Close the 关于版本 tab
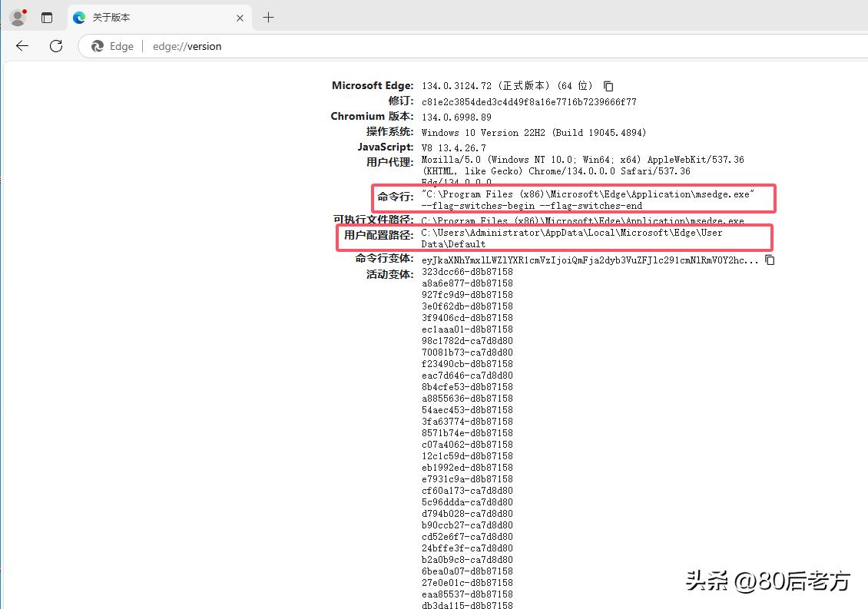This screenshot has width=868, height=609. [x=240, y=17]
